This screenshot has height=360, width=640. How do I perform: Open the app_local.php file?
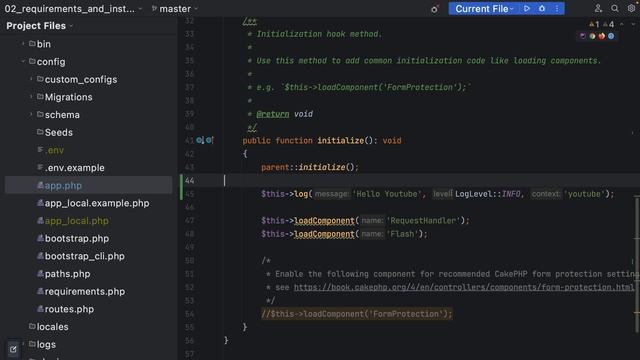coord(77,221)
